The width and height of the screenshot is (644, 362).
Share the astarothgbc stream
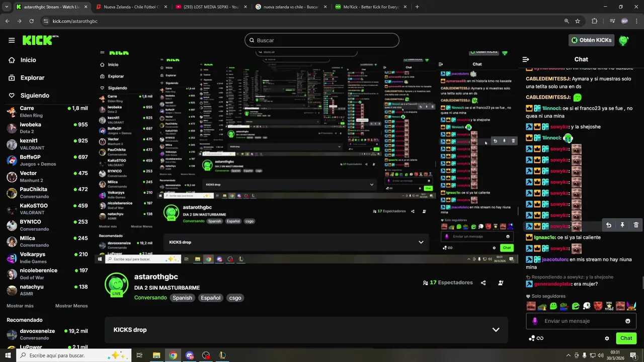point(483,283)
